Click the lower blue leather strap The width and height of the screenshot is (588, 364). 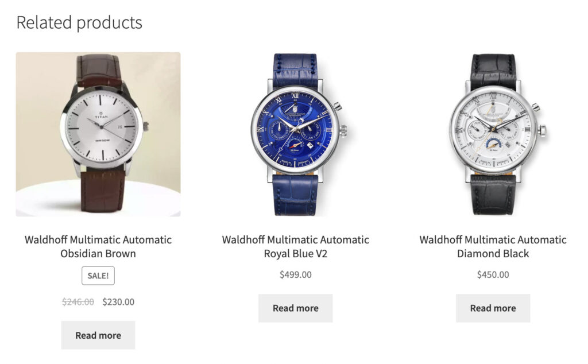click(x=296, y=194)
